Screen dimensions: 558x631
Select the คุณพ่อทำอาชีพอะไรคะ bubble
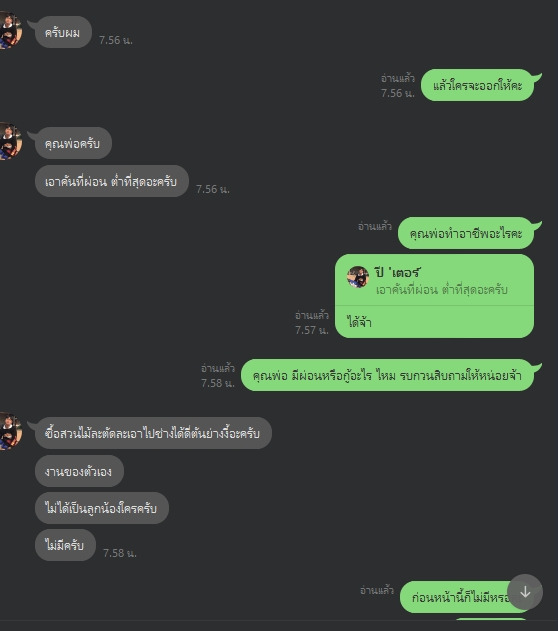pyautogui.click(x=466, y=233)
